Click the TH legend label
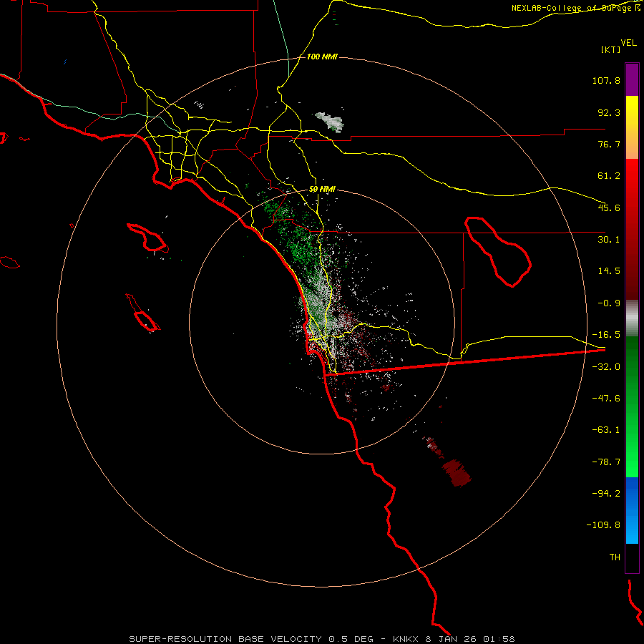The width and height of the screenshot is (644, 644). (615, 557)
